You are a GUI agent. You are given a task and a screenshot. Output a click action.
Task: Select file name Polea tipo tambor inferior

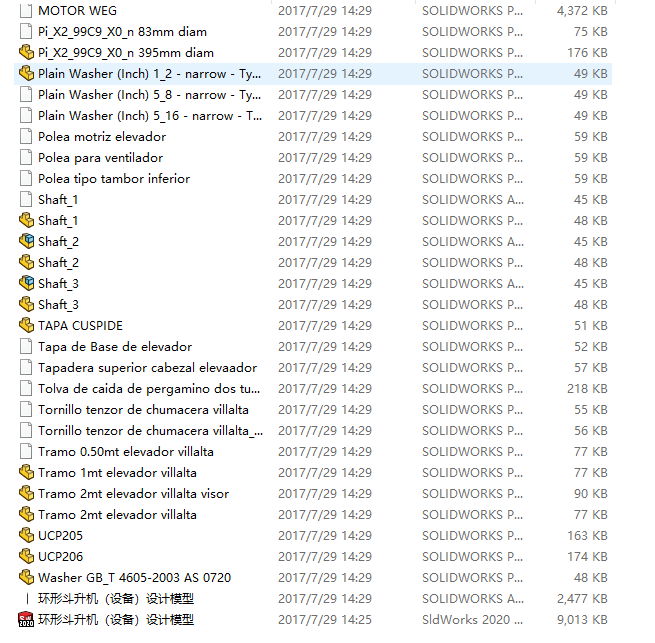click(114, 179)
